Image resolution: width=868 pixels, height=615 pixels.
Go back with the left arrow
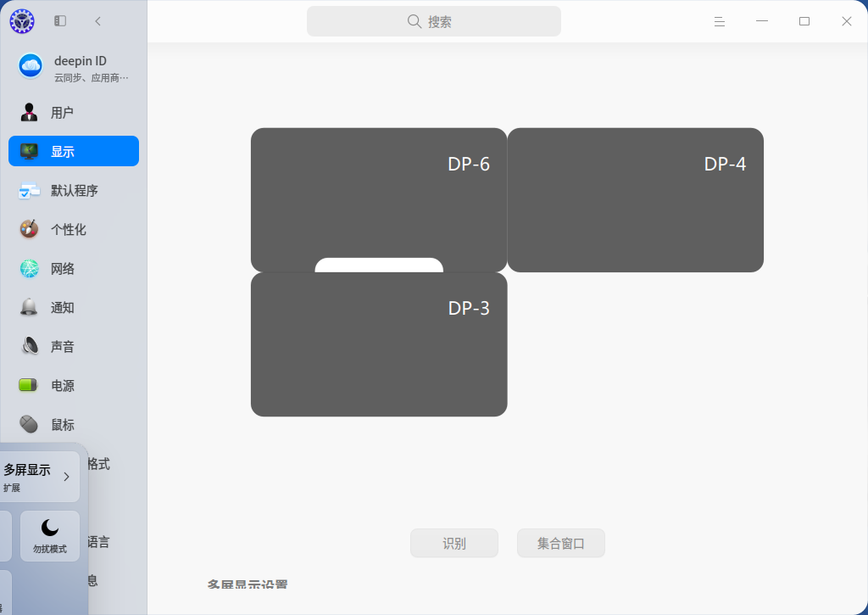[98, 21]
